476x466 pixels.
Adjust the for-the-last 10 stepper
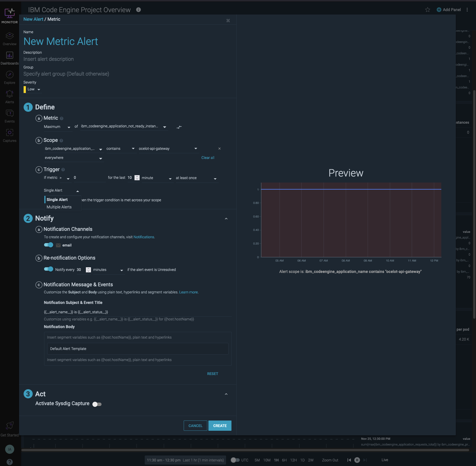pyautogui.click(x=137, y=178)
